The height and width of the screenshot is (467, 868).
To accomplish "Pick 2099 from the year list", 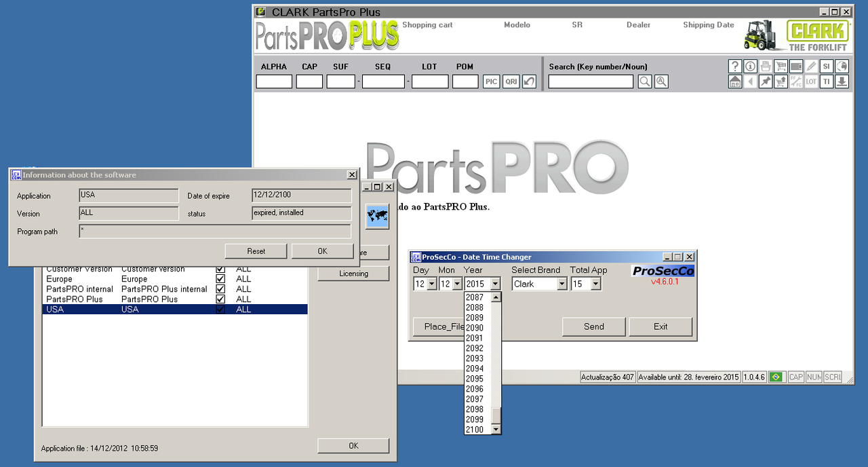I will coord(475,419).
